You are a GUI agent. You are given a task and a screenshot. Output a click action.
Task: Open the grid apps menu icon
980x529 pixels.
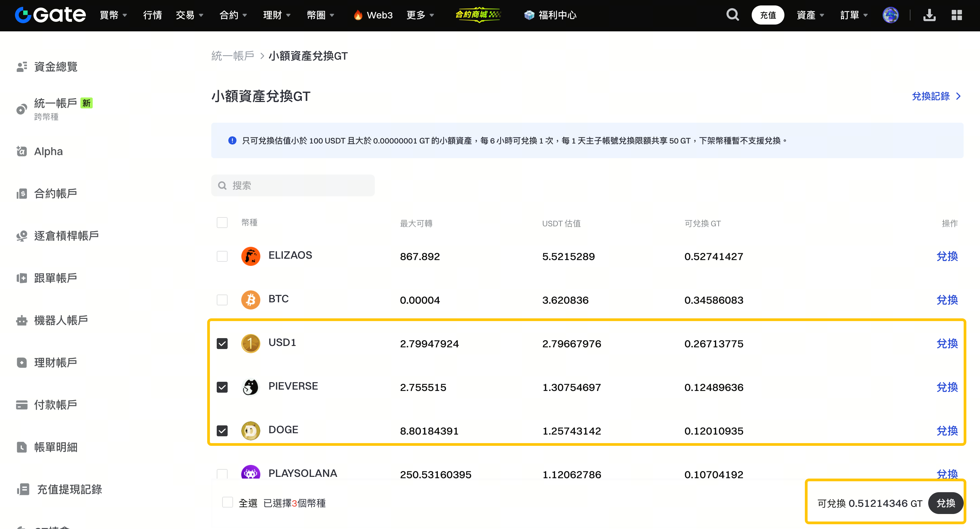pos(956,15)
